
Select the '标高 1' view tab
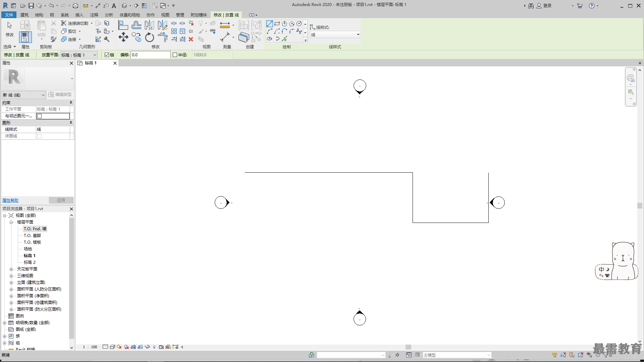pos(97,63)
